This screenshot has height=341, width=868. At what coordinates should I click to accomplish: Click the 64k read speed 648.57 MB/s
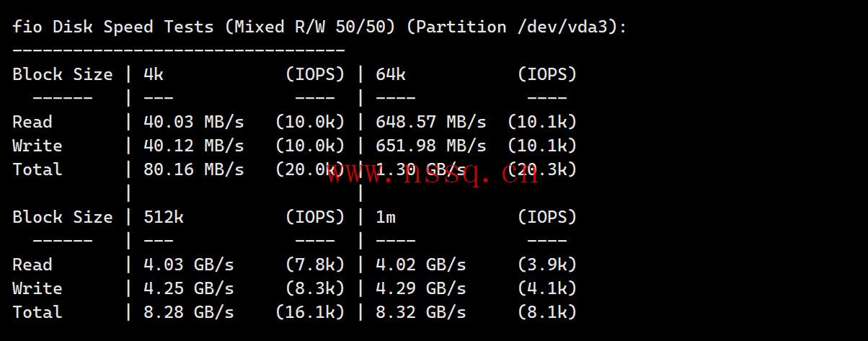click(431, 122)
